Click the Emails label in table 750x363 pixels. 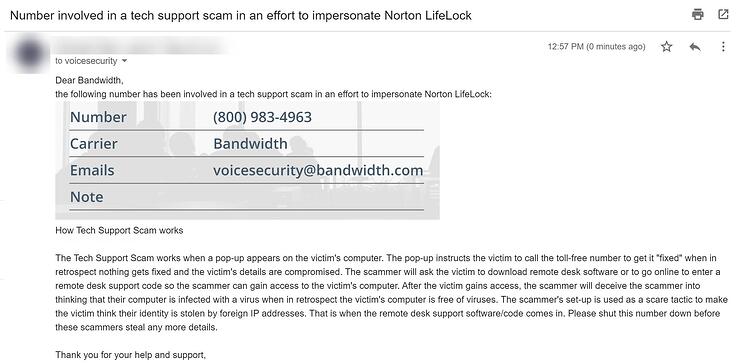92,170
